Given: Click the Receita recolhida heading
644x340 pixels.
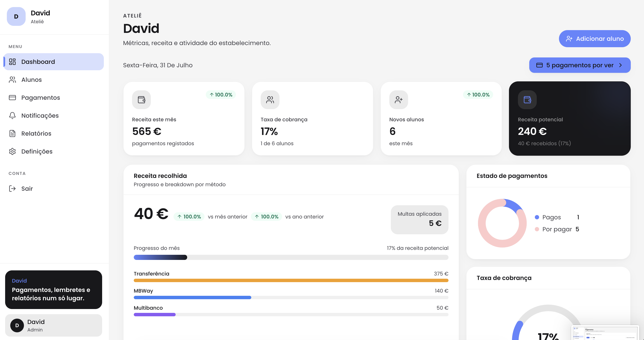Looking at the screenshot, I should [x=160, y=176].
